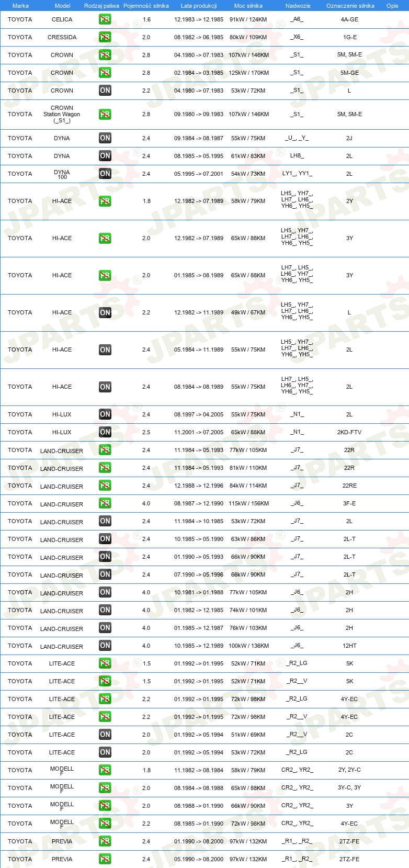Click the PB icon in the CROWN Station Wagon row
The image size is (409, 868).
click(105, 114)
